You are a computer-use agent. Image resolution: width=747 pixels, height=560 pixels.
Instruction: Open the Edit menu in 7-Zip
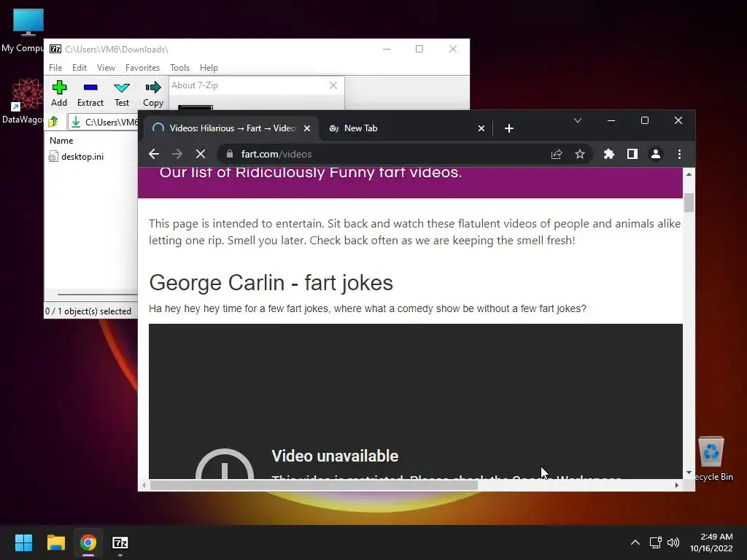click(79, 68)
